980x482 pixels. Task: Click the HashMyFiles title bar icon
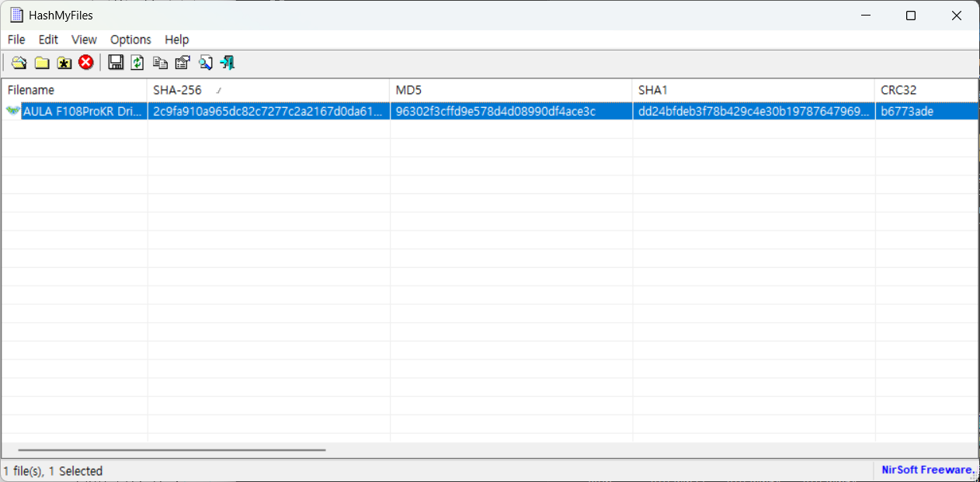pos(16,14)
